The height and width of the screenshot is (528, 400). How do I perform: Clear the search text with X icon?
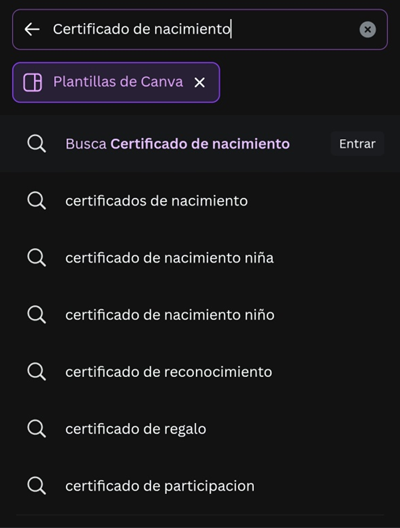[x=368, y=30]
